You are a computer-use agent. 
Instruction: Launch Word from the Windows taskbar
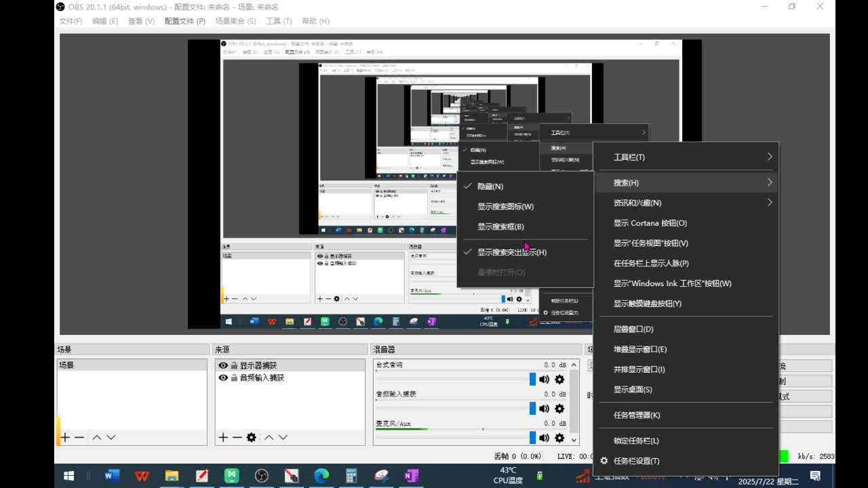pos(112,476)
